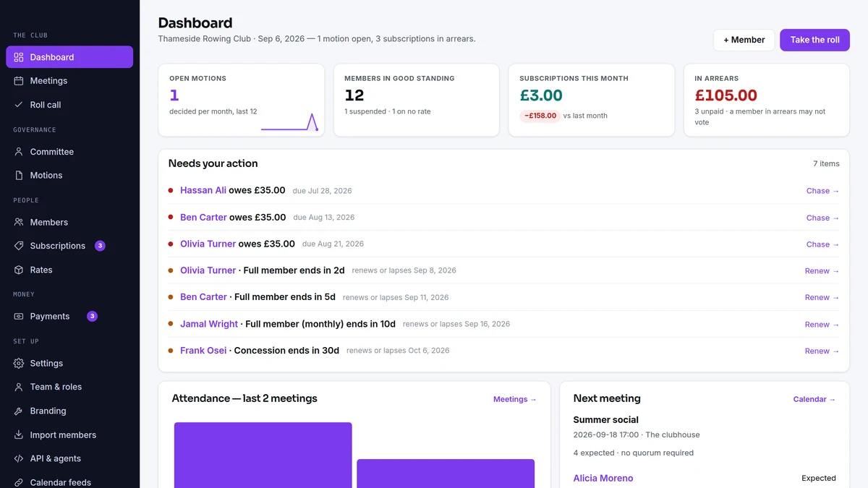The height and width of the screenshot is (488, 868).
Task: Go to Subscriptions in the sidebar
Action: (69, 246)
